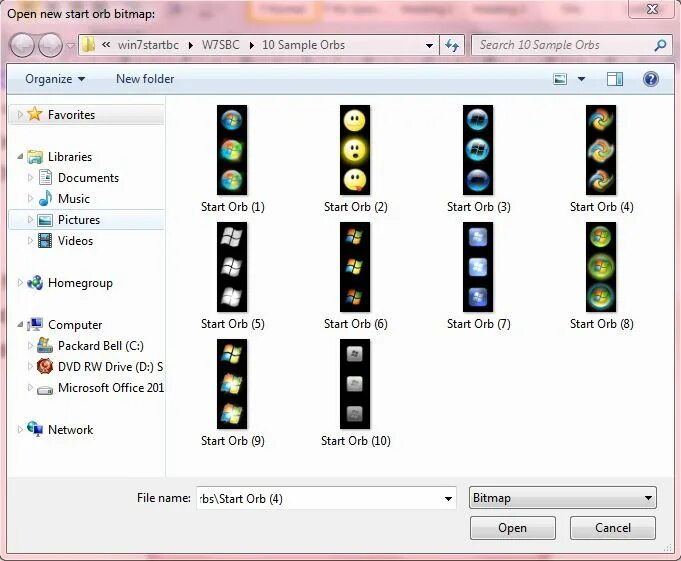Select Homegroup in navigation pane
Screen dimensions: 681x561
click(80, 283)
